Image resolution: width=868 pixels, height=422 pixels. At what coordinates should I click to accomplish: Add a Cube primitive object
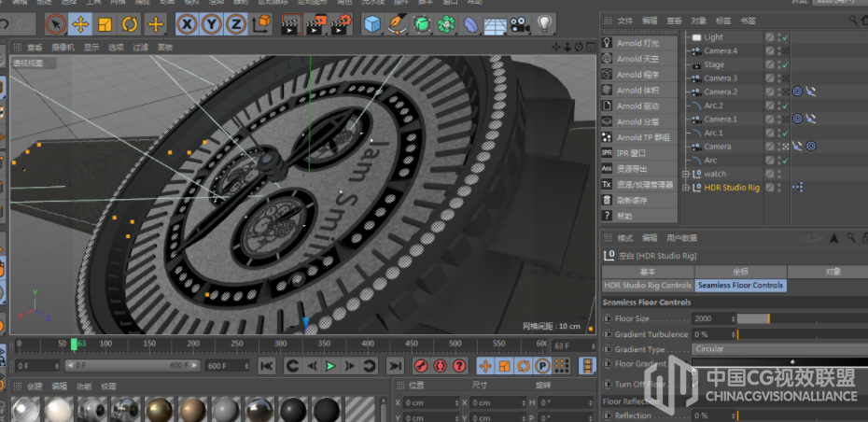point(373,24)
